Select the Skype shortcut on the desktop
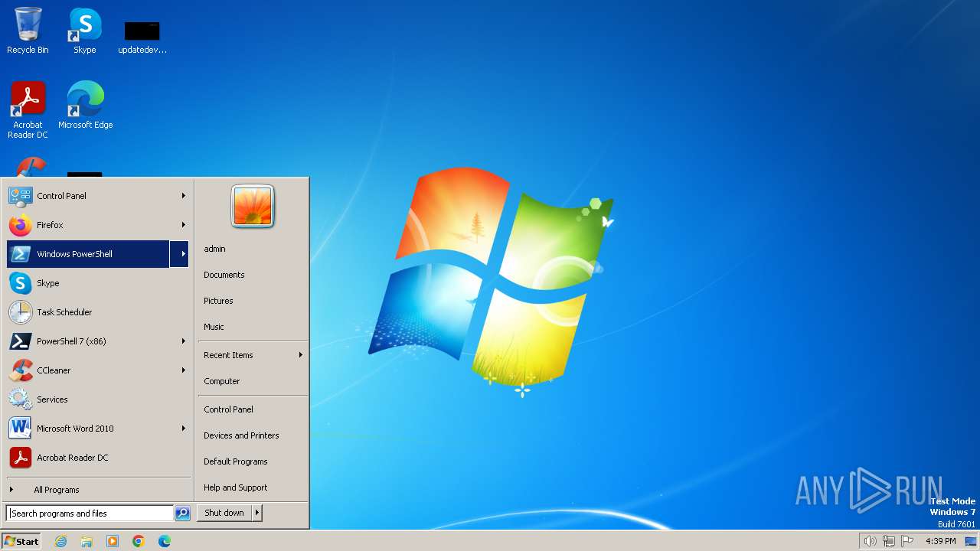Screen dimensions: 980x551 pos(85,31)
